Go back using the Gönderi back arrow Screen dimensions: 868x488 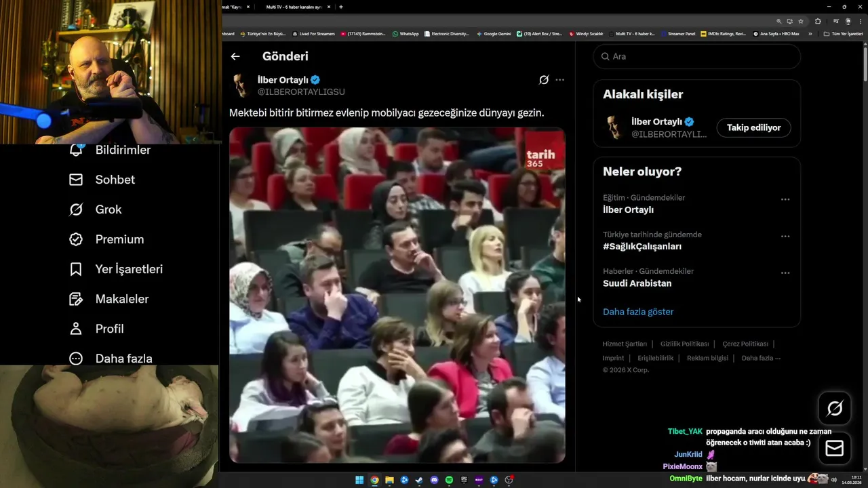click(235, 56)
